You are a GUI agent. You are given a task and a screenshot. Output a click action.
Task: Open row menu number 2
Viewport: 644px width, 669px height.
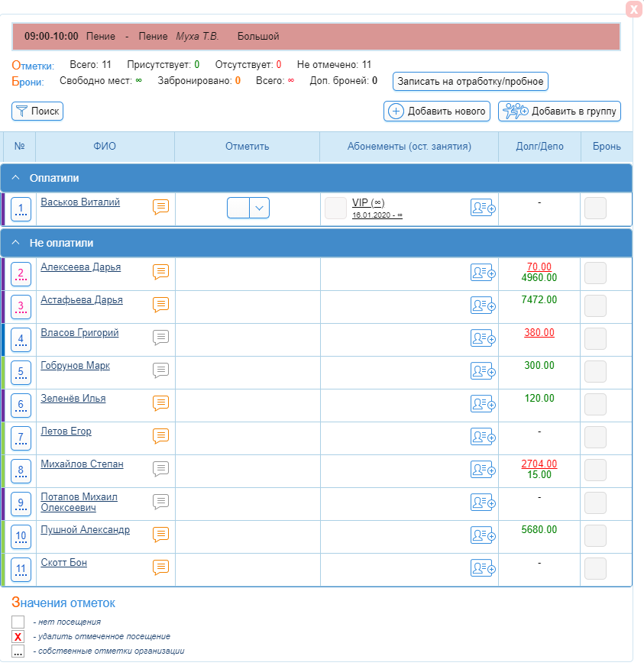point(21,274)
